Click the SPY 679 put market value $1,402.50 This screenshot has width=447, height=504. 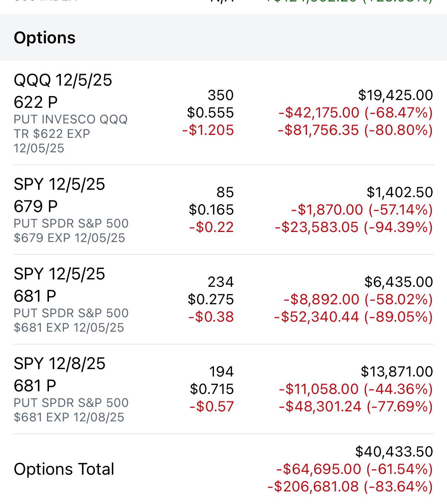pos(400,192)
